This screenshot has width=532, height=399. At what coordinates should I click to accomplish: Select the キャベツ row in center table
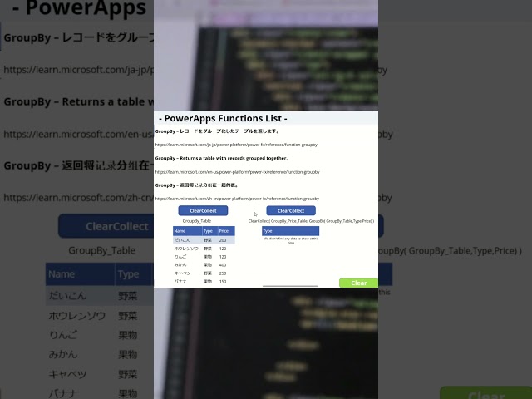(x=204, y=273)
